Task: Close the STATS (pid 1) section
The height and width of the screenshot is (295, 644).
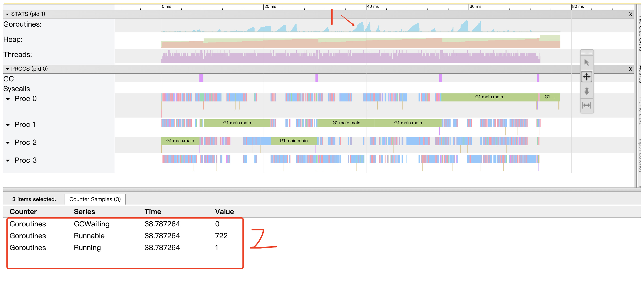Action: [x=630, y=15]
